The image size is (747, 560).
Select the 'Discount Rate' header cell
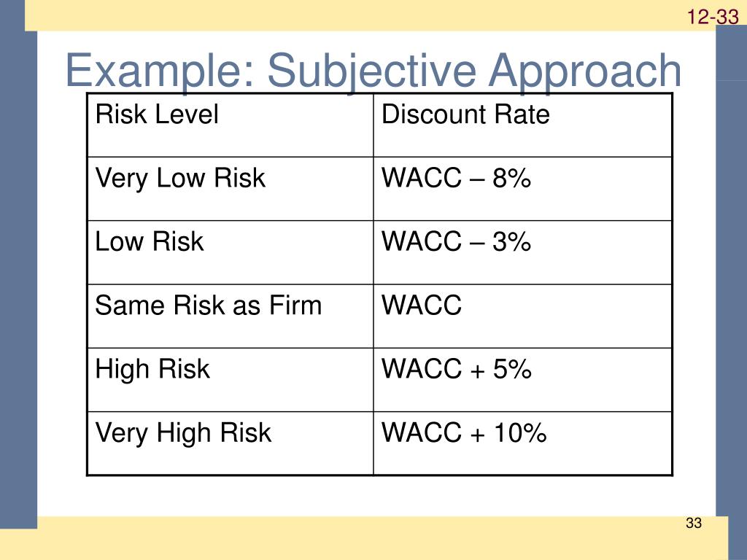[522, 125]
